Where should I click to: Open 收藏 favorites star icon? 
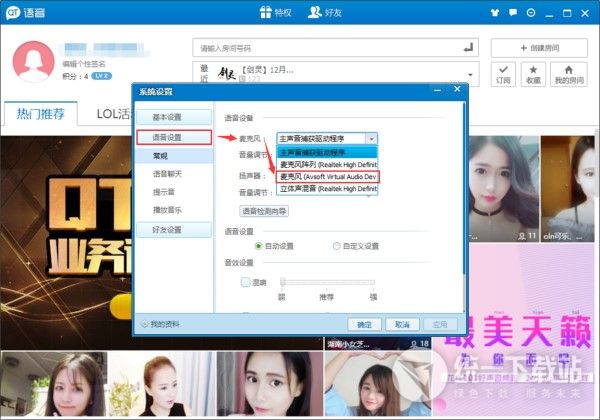[x=533, y=74]
